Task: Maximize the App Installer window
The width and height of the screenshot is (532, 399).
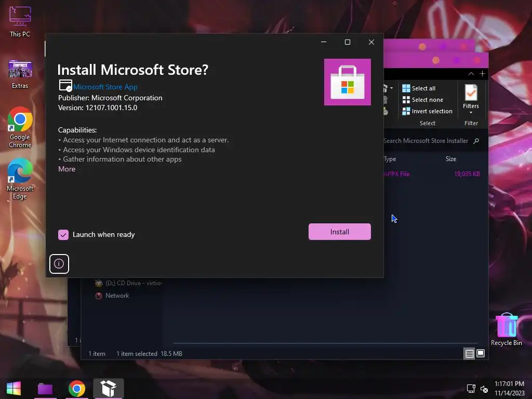Action: point(348,42)
